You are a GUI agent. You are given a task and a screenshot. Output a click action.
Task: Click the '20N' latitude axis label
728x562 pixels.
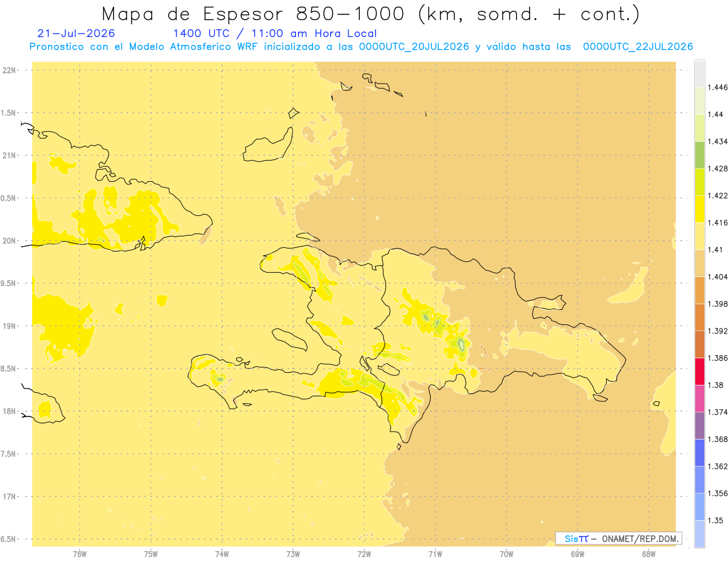pyautogui.click(x=10, y=241)
